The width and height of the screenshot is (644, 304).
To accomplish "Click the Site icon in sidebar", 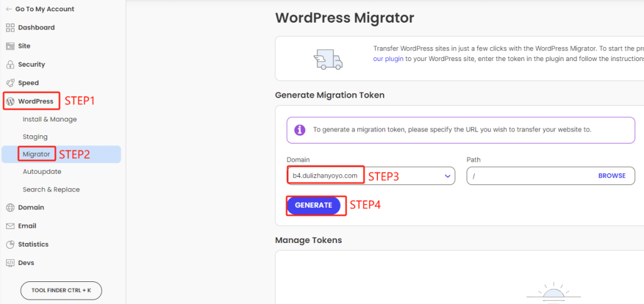I will tap(10, 46).
